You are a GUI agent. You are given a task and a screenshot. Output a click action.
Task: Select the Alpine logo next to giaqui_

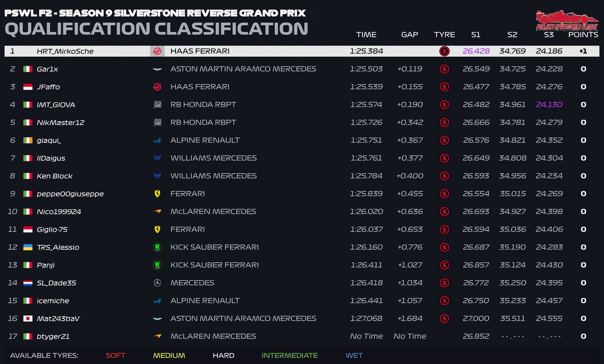(157, 140)
